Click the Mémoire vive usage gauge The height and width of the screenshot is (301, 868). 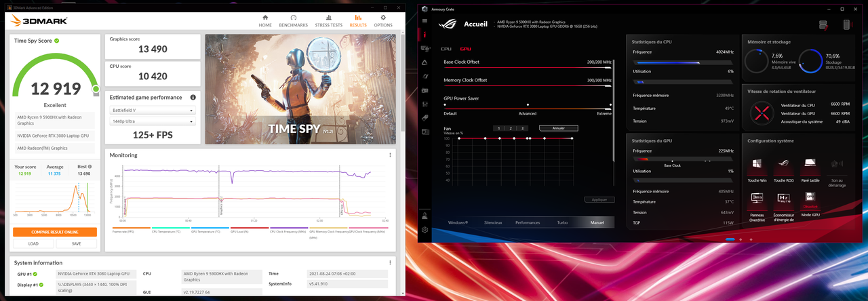point(757,62)
